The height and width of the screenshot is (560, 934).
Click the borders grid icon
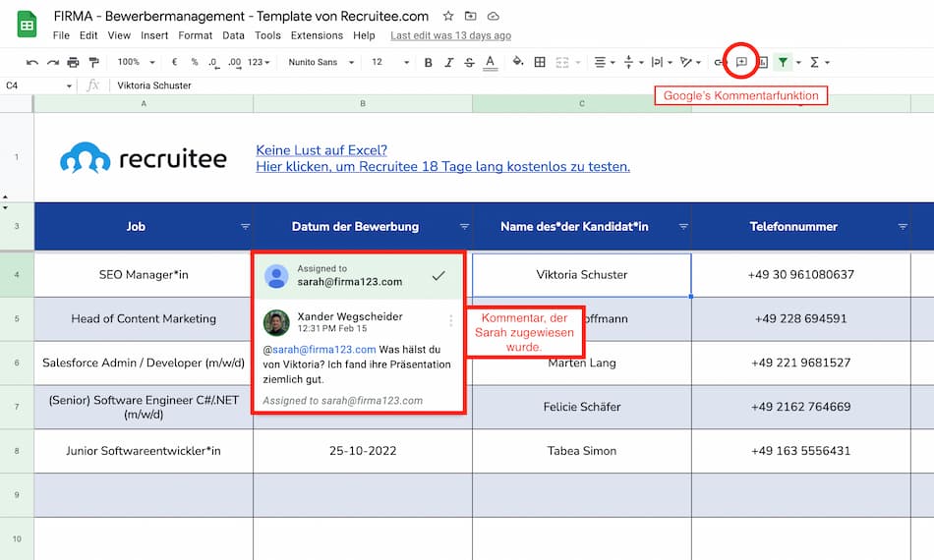(540, 62)
